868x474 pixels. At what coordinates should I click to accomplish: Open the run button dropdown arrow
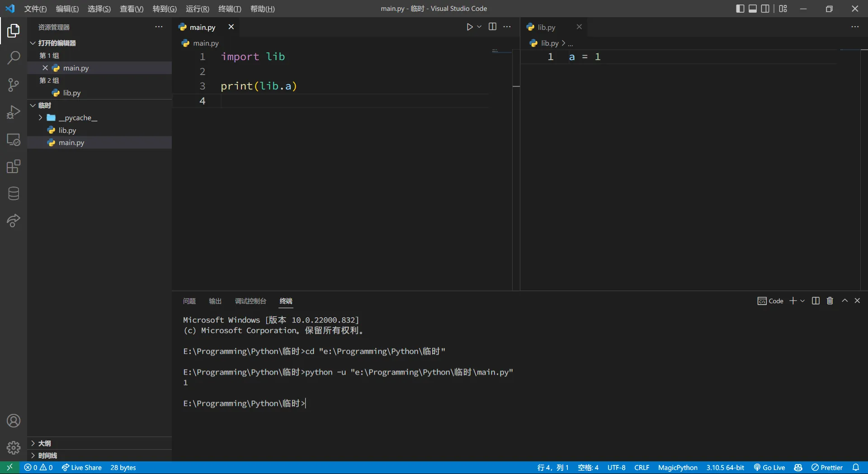click(x=479, y=27)
